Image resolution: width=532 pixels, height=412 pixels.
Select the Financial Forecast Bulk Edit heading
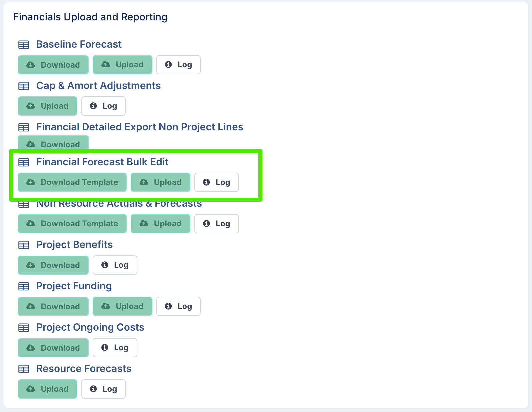click(102, 162)
